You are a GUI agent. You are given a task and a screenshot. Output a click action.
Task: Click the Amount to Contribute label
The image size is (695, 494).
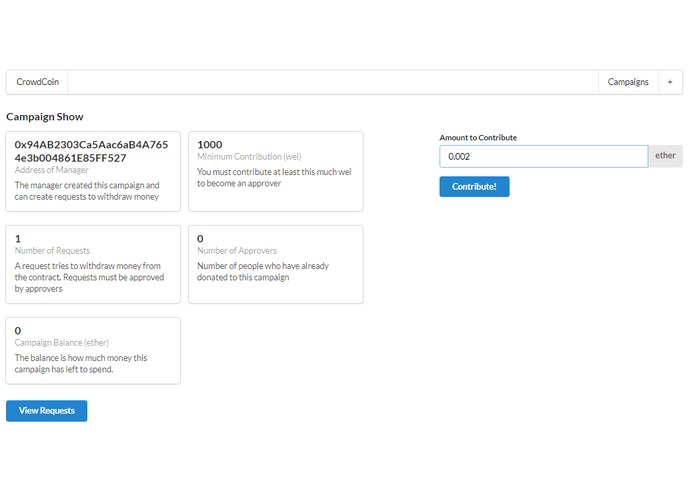478,137
